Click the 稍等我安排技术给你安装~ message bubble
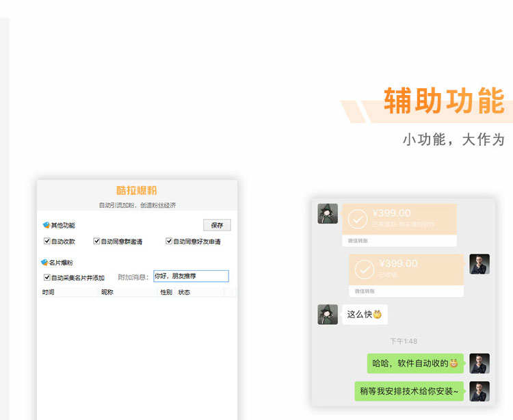Image resolution: width=513 pixels, height=420 pixels. 409,391
